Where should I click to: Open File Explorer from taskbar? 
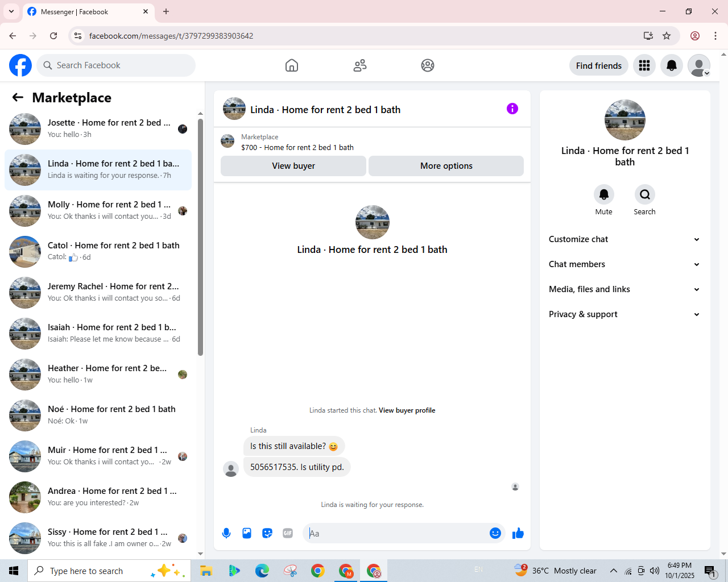[206, 571]
